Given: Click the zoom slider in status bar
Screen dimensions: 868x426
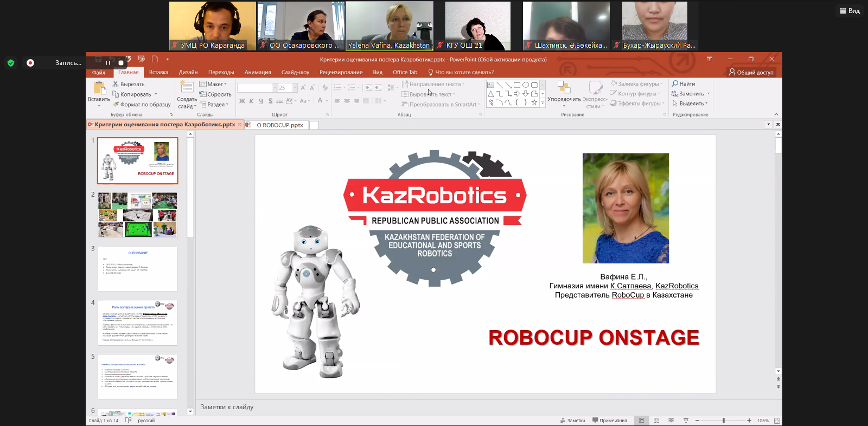Looking at the screenshot, I should [724, 421].
